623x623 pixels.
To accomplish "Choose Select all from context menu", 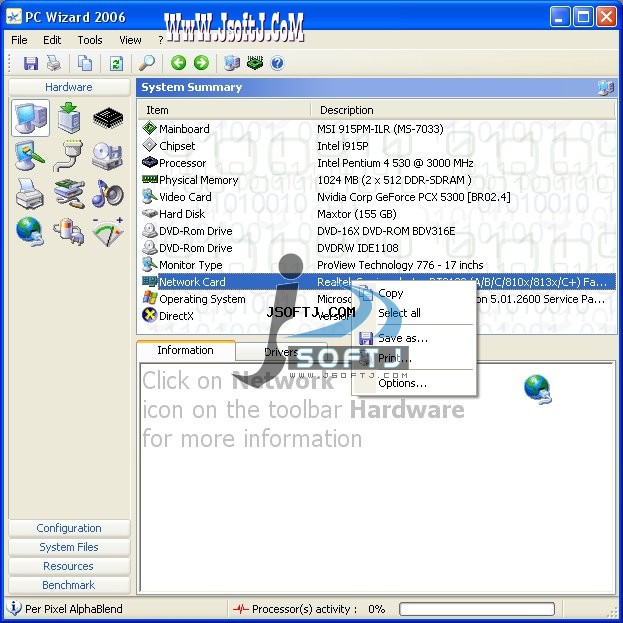I will pyautogui.click(x=414, y=313).
